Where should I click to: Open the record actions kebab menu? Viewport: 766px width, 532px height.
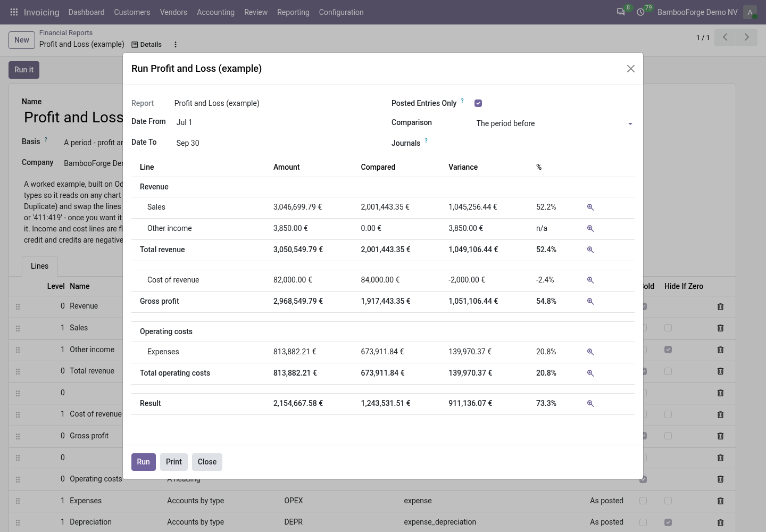(176, 45)
